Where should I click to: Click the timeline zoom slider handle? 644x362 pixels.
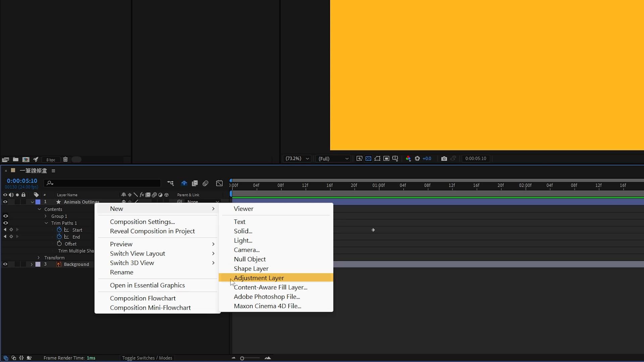242,358
